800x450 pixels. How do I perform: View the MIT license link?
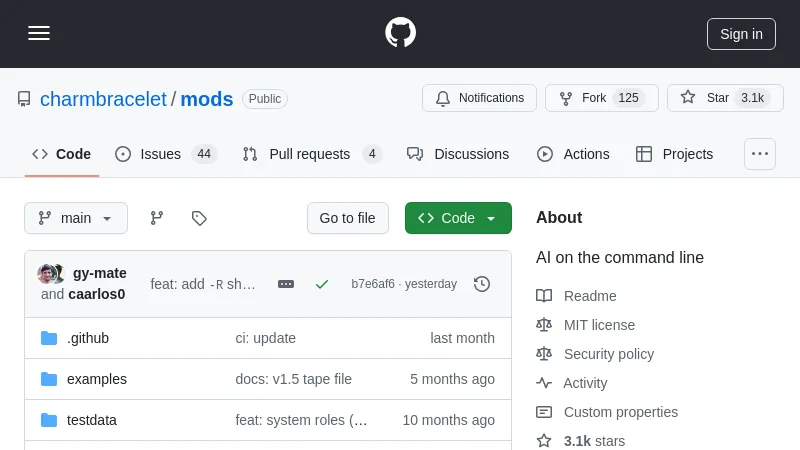tap(599, 325)
